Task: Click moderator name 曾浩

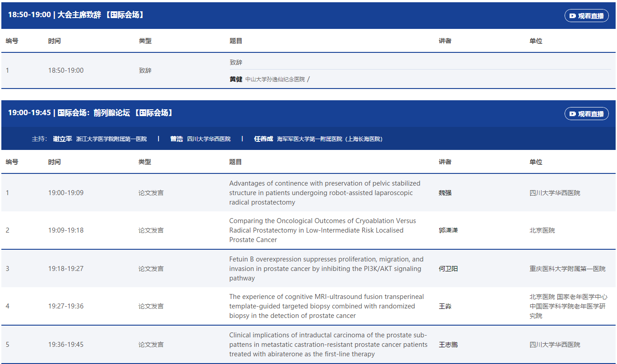Action: (x=176, y=139)
